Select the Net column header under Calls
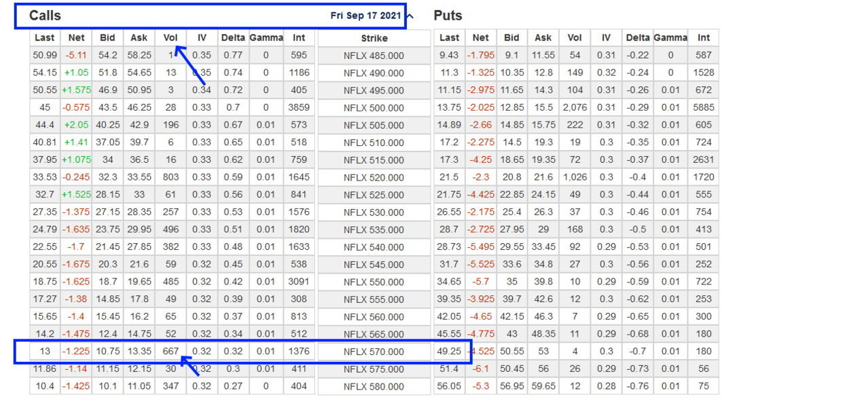This screenshot has height=410, width=868. pos(76,38)
